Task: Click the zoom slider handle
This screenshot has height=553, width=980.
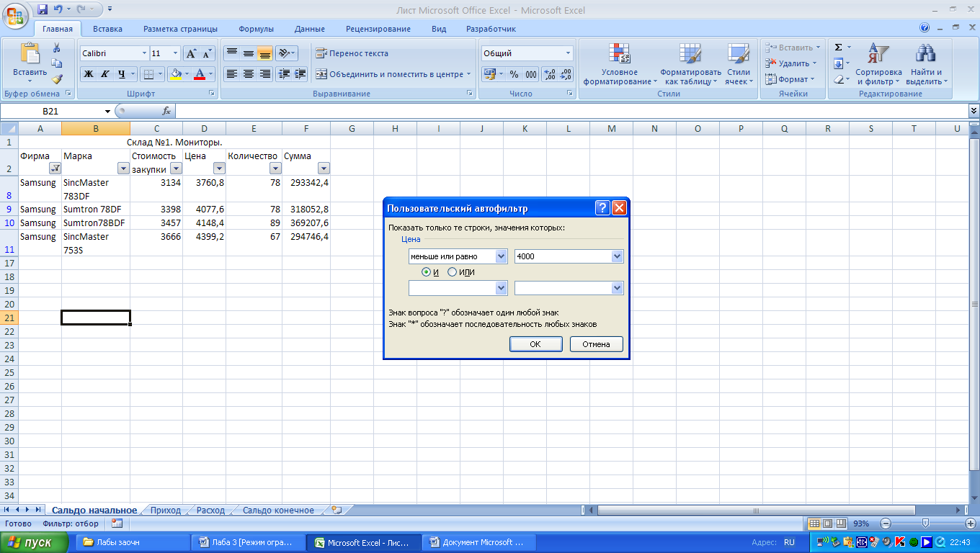Action: click(925, 523)
